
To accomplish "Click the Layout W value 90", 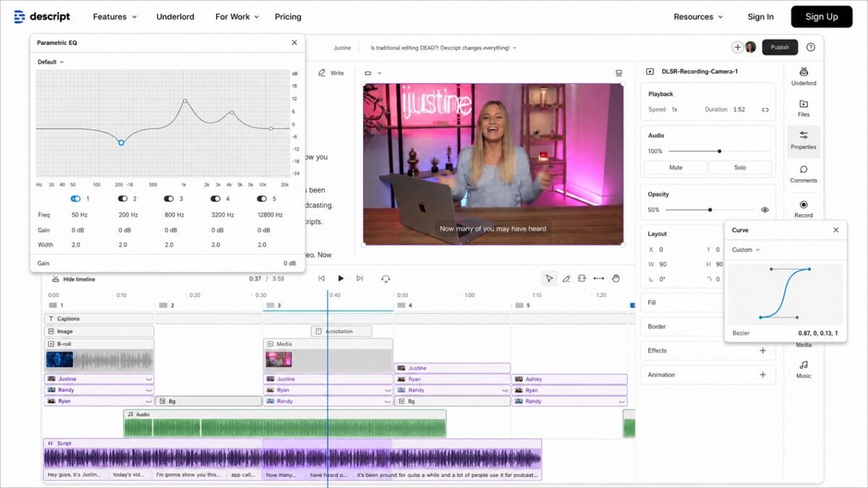I will coord(663,265).
